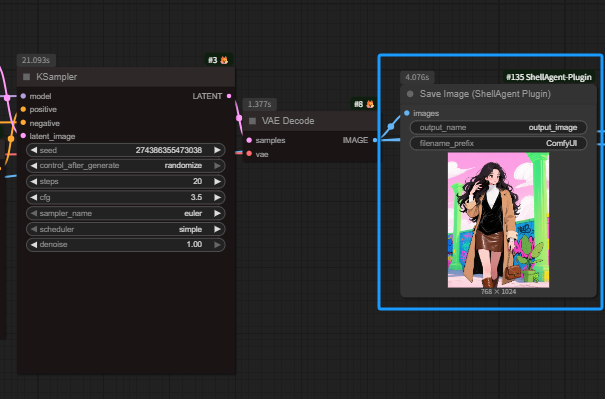Viewport: 607px width, 401px height.
Task: Click the LATENT output socket
Action: pos(230,96)
